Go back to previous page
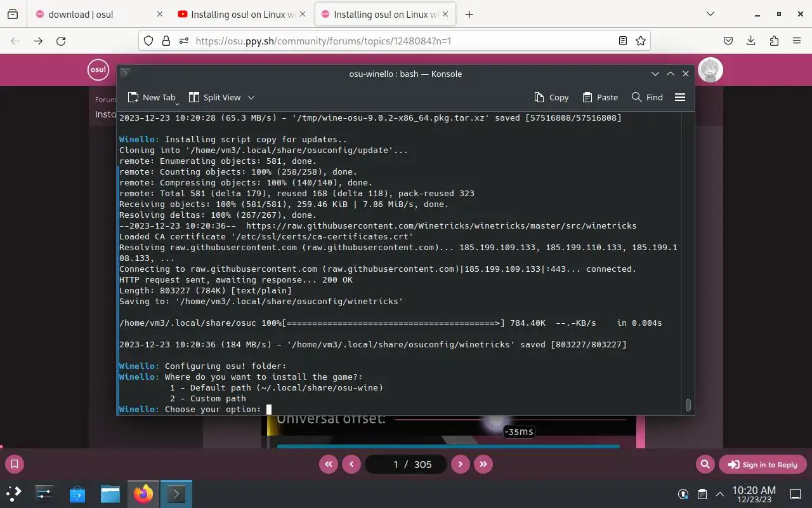812x508 pixels. (x=15, y=41)
